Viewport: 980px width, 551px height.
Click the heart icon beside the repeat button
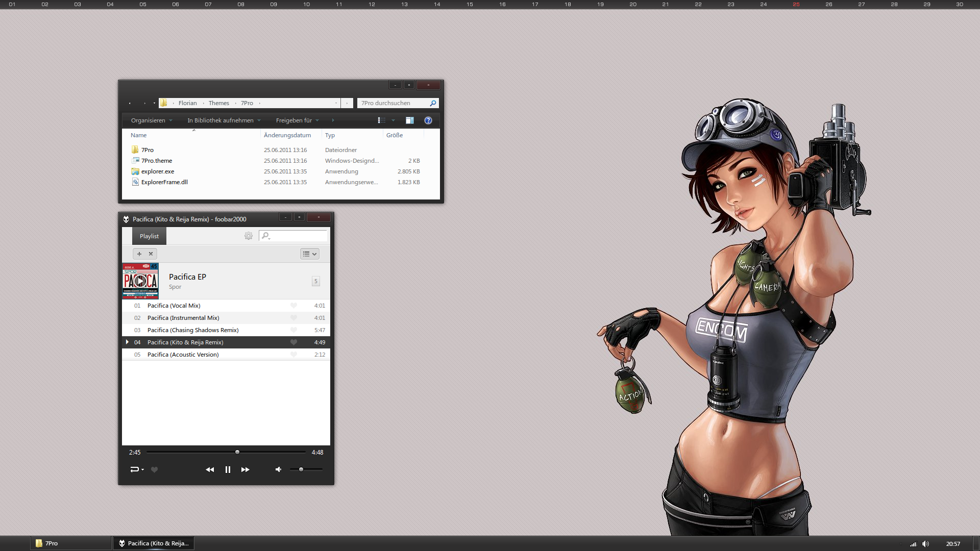[x=154, y=469]
